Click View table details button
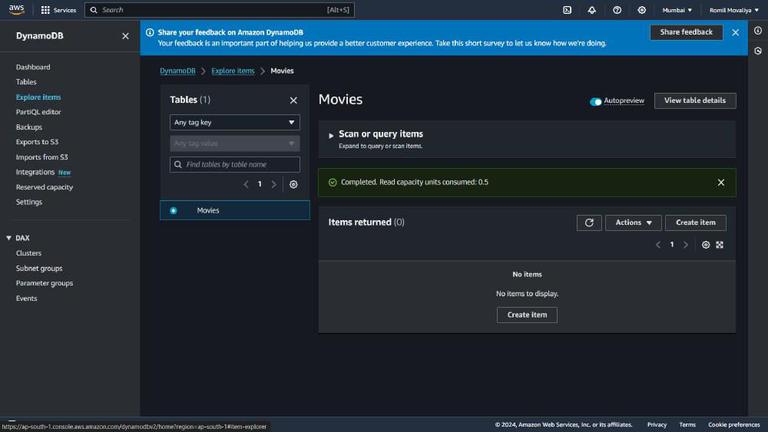The width and height of the screenshot is (768, 432). [695, 100]
